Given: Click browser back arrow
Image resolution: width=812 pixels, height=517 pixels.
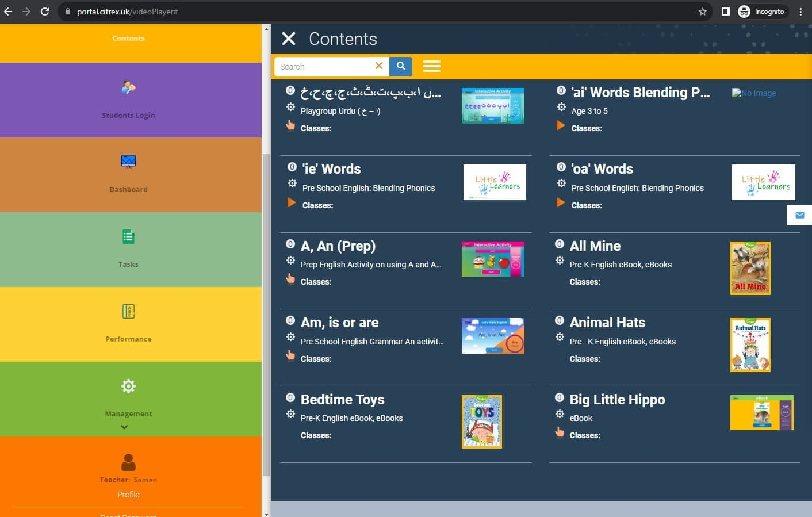Looking at the screenshot, I should pos(8,12).
